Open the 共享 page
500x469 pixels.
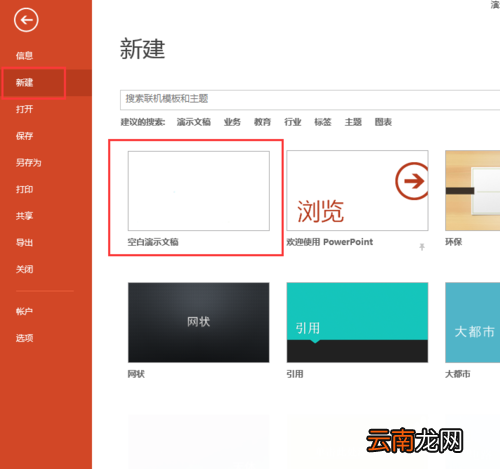(24, 216)
